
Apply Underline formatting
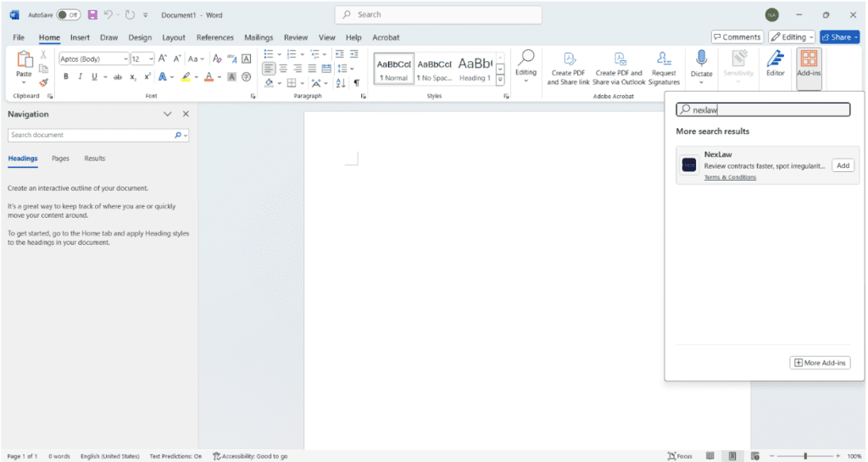click(94, 77)
